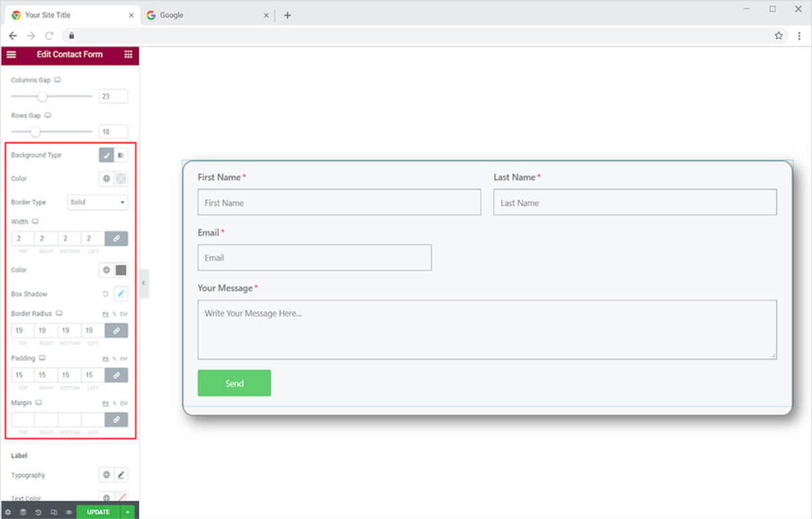This screenshot has height=519, width=812.
Task: Open the Border Type dropdown set to Solid
Action: pyautogui.click(x=98, y=202)
